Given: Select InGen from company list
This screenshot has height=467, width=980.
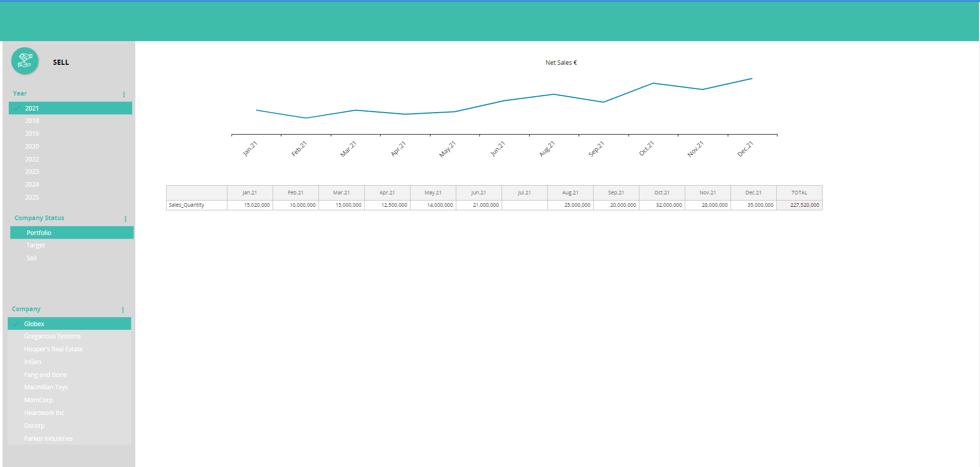Looking at the screenshot, I should [33, 362].
